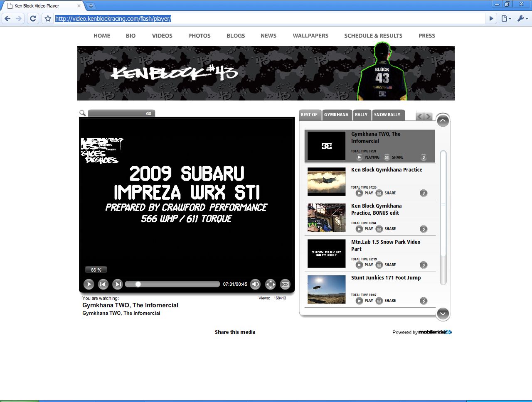This screenshot has width=532, height=402.
Task: Expand details for Gymkhana Practice BONUS edit
Action: click(424, 229)
